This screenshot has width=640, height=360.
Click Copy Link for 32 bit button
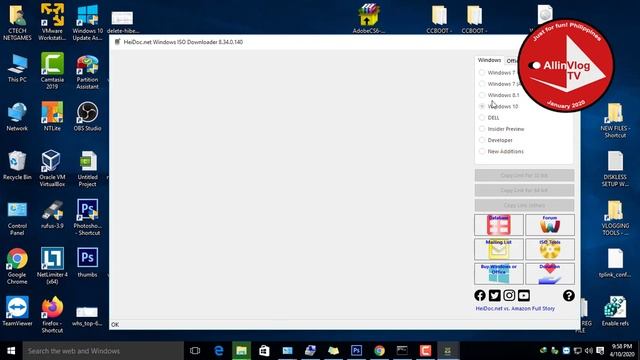point(524,176)
